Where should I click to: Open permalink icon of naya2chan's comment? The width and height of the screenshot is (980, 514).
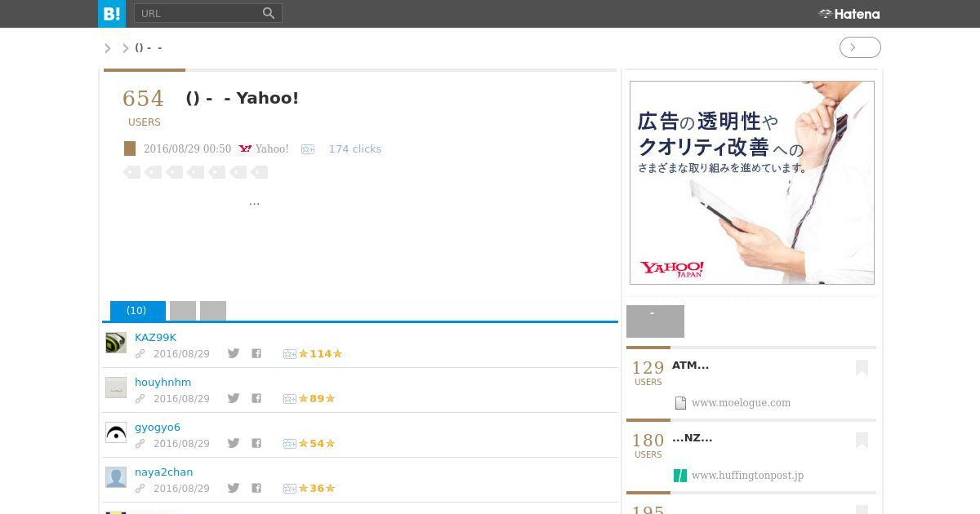140,489
